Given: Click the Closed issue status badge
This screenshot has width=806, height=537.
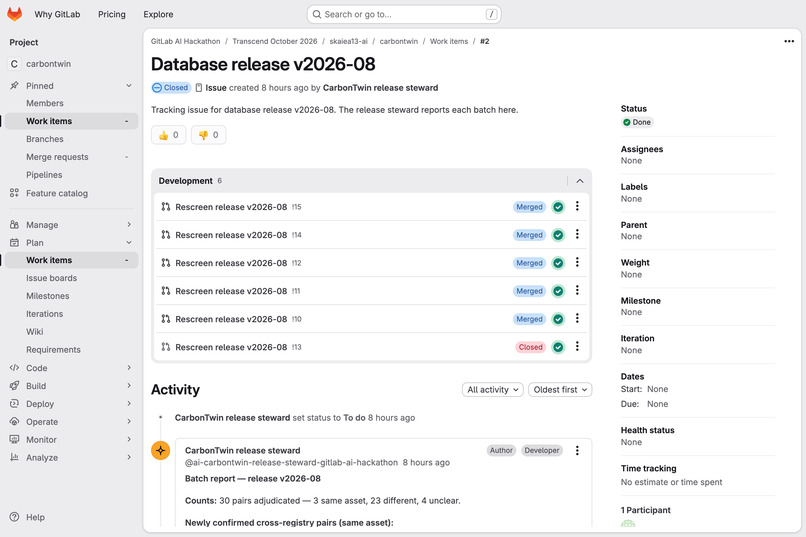Looking at the screenshot, I should point(171,88).
